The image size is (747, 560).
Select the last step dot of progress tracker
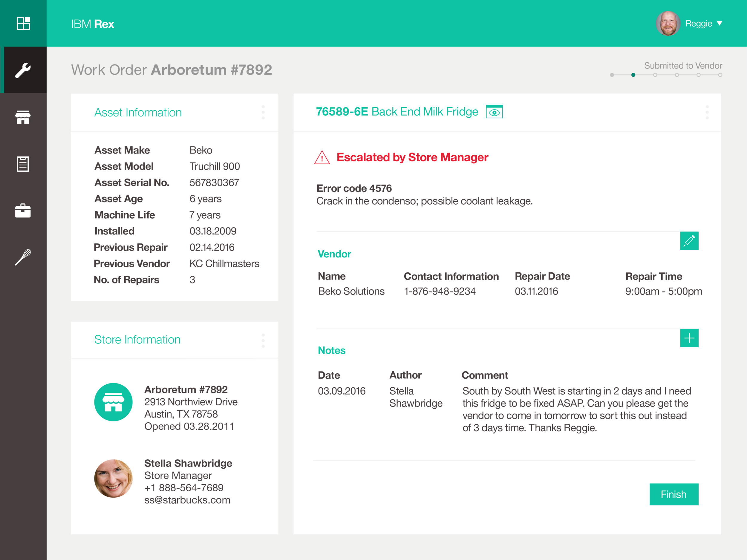click(x=720, y=75)
